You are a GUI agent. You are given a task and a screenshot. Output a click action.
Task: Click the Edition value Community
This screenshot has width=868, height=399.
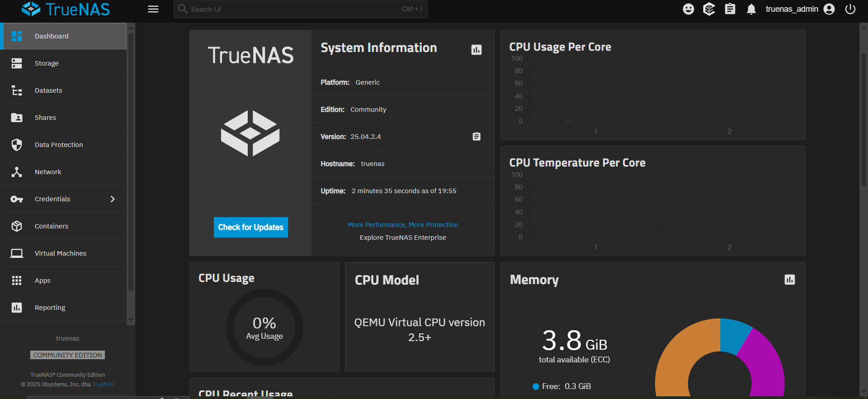368,109
